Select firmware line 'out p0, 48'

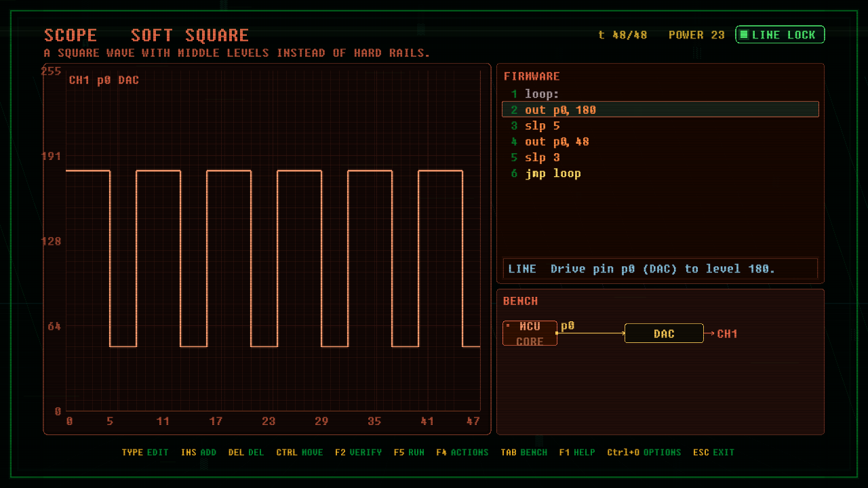click(660, 142)
